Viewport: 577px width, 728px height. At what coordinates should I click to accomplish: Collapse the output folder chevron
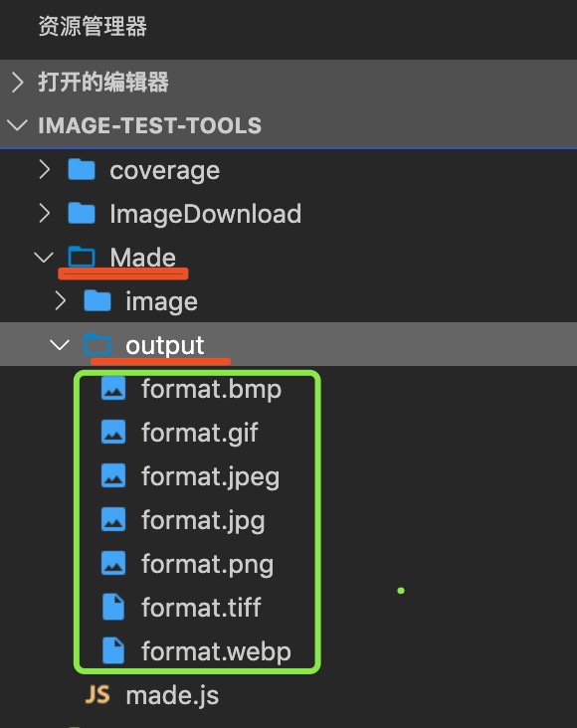click(x=60, y=344)
